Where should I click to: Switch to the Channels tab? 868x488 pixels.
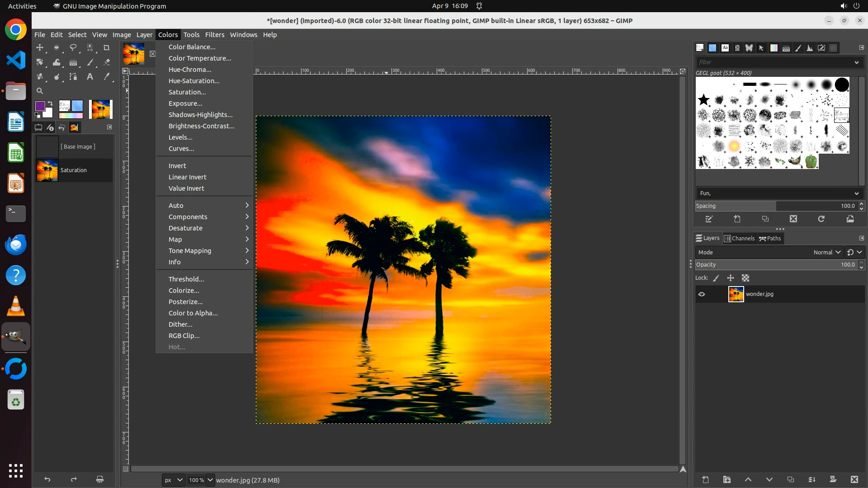tap(740, 239)
